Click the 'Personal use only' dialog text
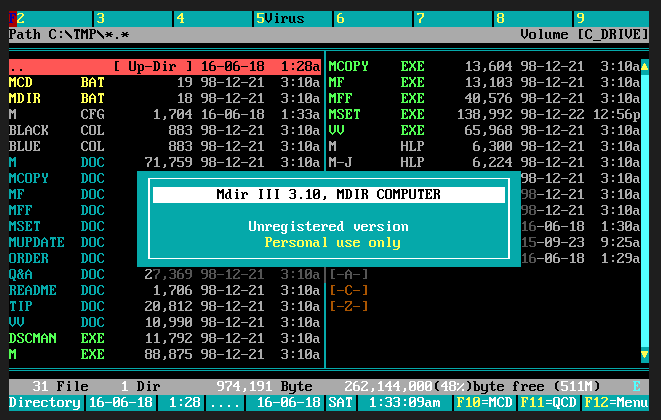The width and height of the screenshot is (661, 420). [x=333, y=242]
